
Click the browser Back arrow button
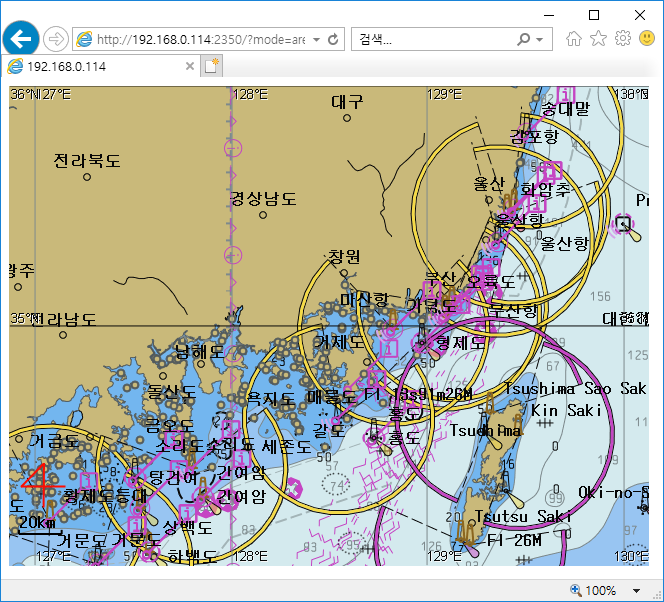(x=20, y=39)
